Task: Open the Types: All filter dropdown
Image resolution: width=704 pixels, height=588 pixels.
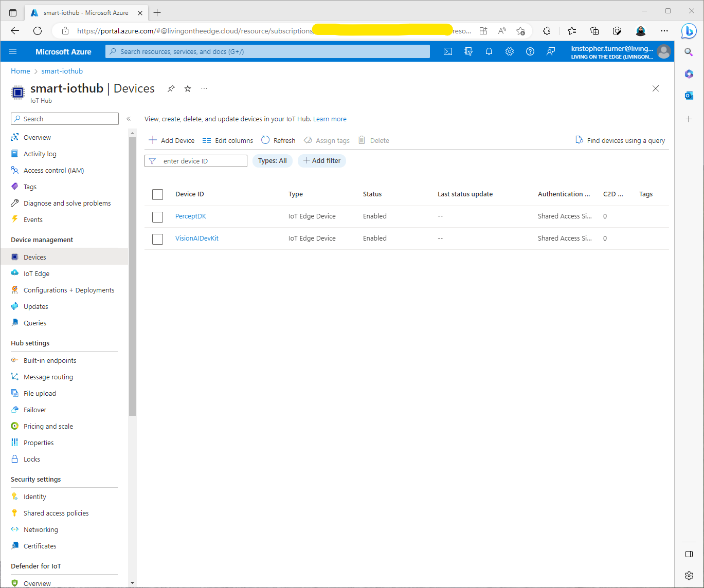Action: tap(272, 161)
